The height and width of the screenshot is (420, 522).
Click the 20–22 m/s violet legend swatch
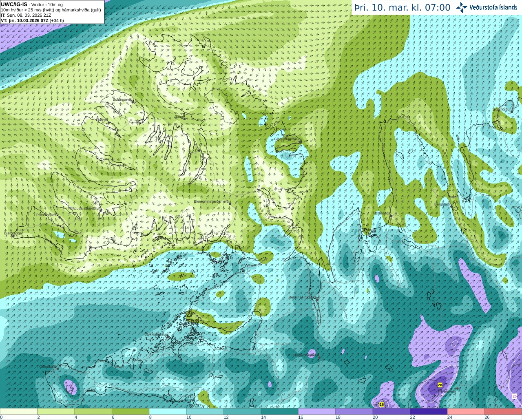point(391,411)
